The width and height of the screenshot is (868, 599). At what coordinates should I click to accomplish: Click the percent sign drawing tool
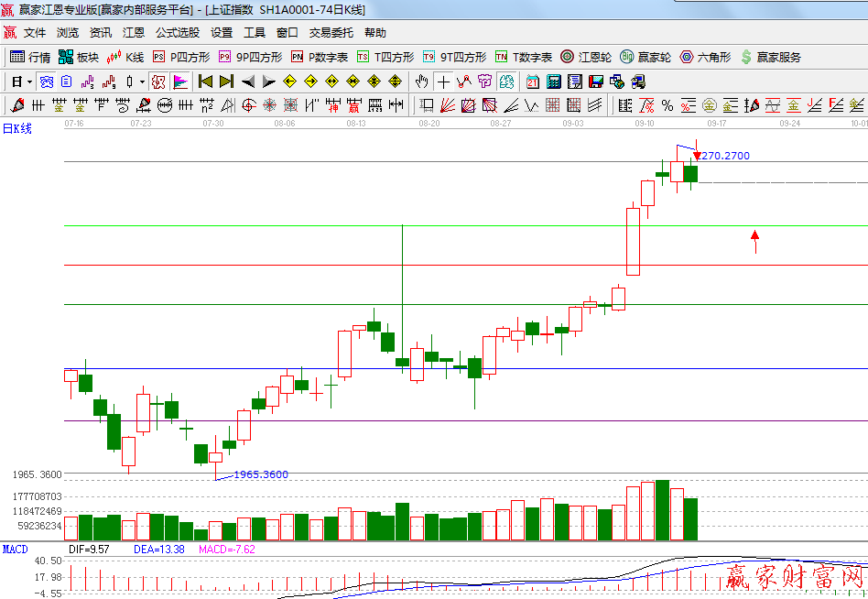(667, 105)
